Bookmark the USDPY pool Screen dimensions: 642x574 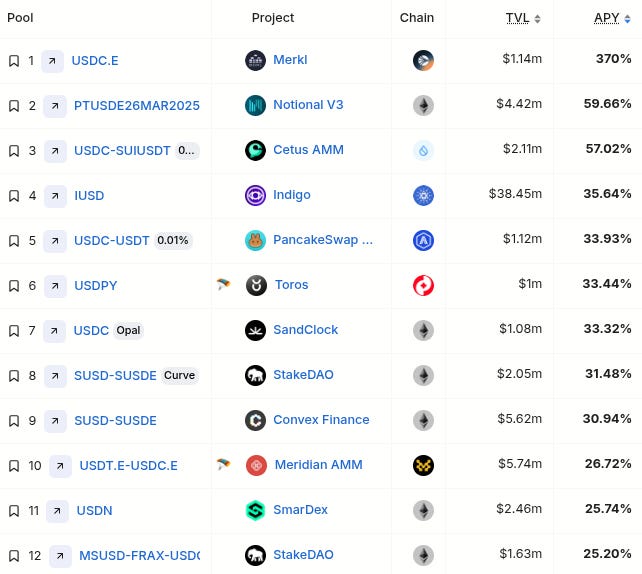(x=14, y=286)
